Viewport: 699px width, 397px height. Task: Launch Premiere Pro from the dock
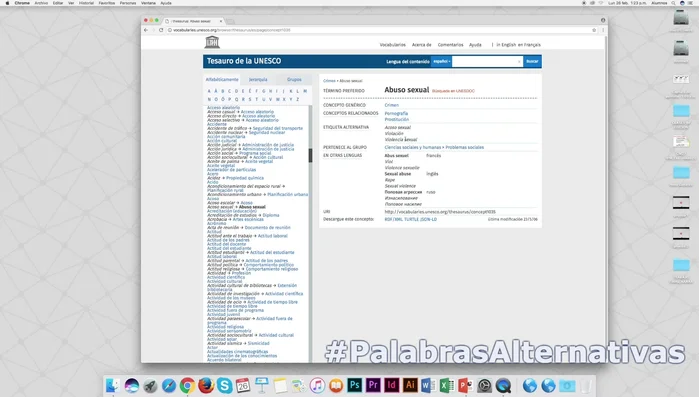[x=373, y=385]
